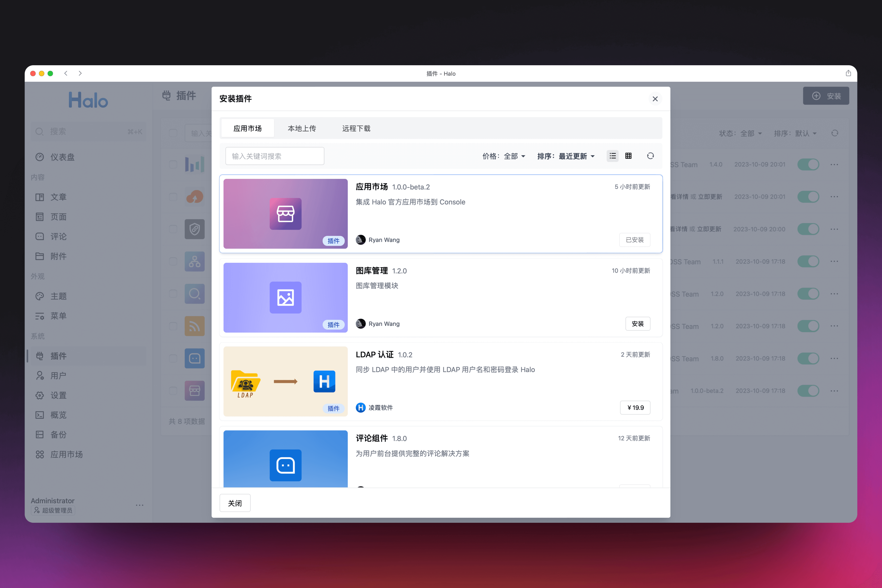Open background 排序: 默认 sort dropdown
The width and height of the screenshot is (882, 588).
click(x=795, y=133)
